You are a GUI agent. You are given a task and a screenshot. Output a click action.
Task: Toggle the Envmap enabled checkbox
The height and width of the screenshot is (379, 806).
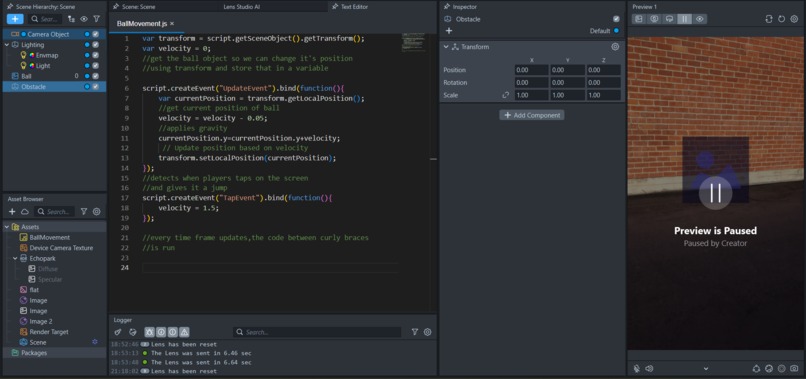96,55
